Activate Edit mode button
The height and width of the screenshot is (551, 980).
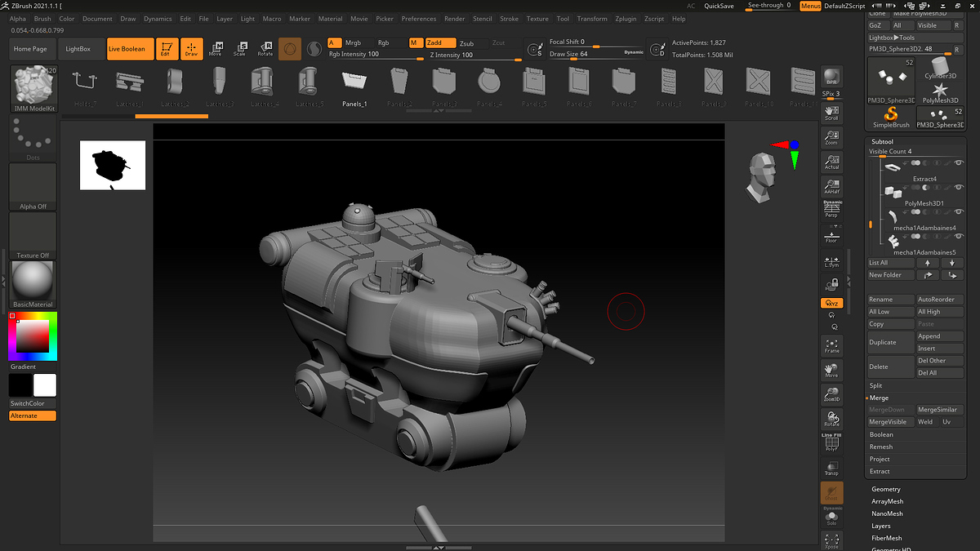tap(167, 49)
